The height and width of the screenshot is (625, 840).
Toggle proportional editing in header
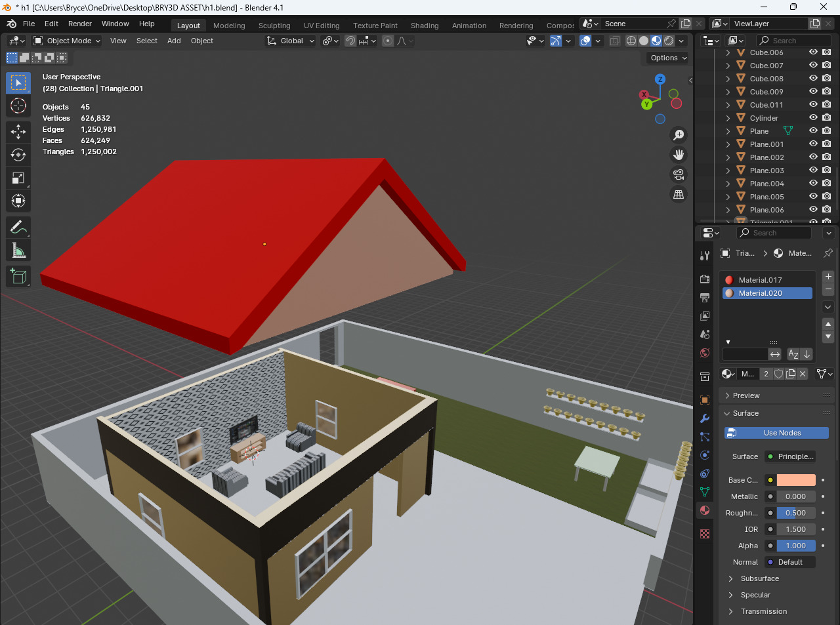(x=388, y=41)
